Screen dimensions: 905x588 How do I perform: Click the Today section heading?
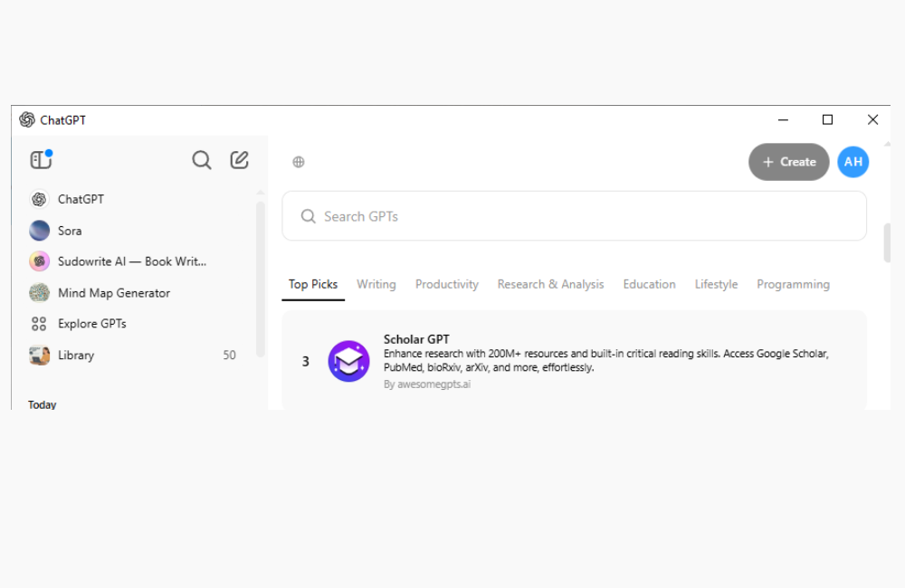(x=43, y=404)
